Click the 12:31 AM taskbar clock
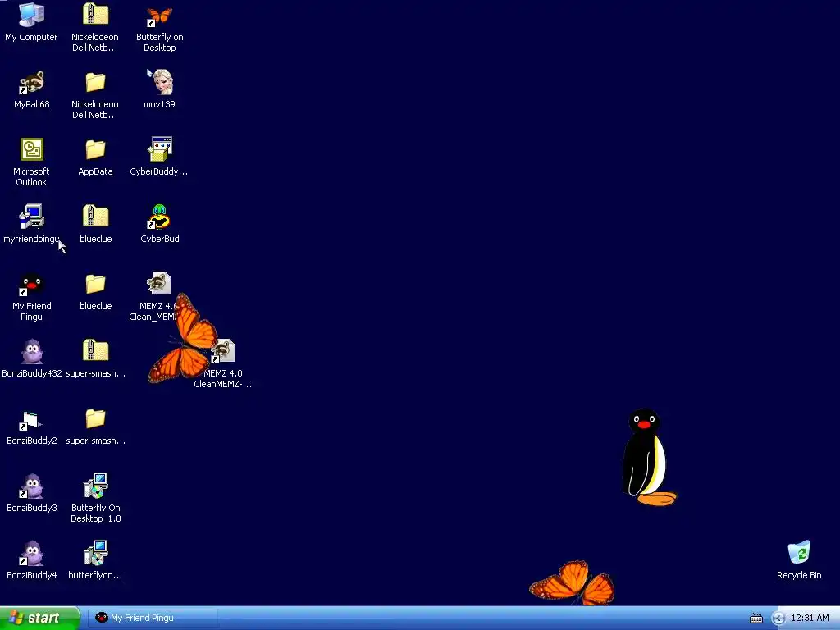Image resolution: width=840 pixels, height=630 pixels. [810, 619]
